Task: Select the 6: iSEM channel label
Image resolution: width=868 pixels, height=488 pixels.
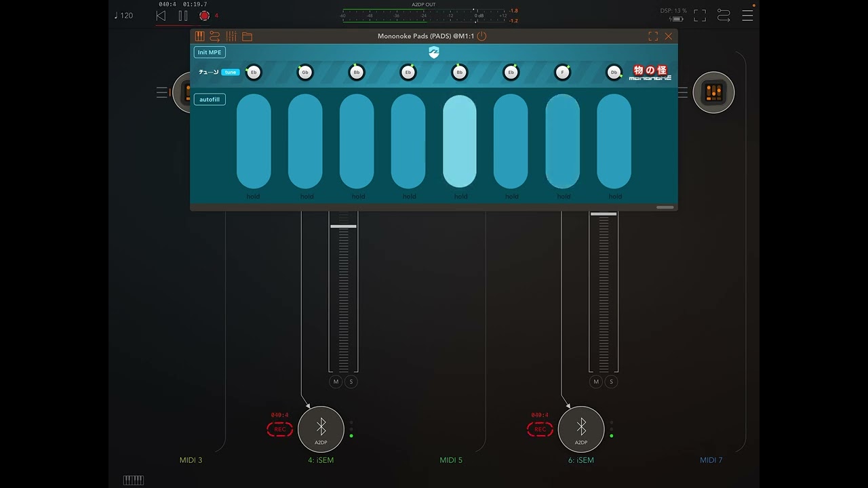Action: click(581, 460)
